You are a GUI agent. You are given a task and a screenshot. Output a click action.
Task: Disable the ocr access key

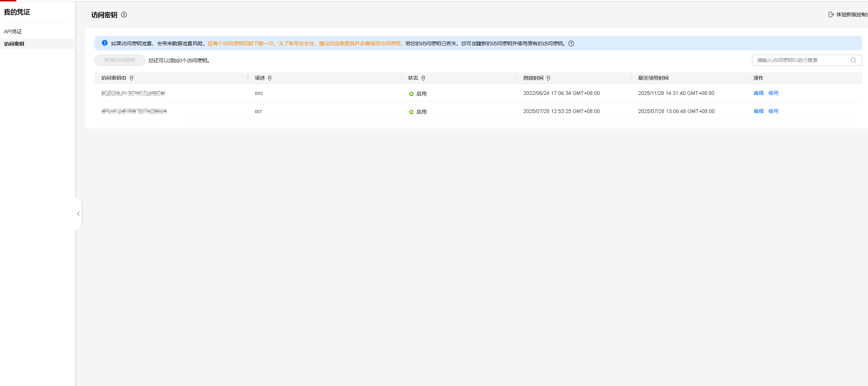[x=773, y=111]
